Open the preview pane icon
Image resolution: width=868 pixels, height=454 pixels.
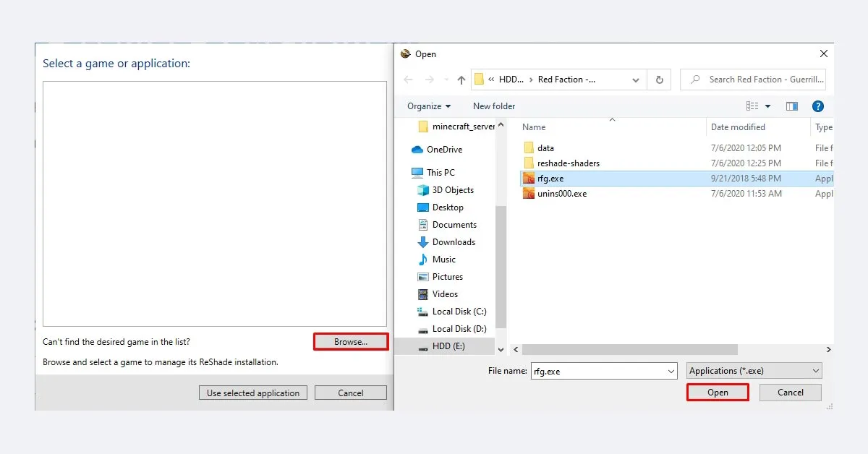(x=791, y=106)
